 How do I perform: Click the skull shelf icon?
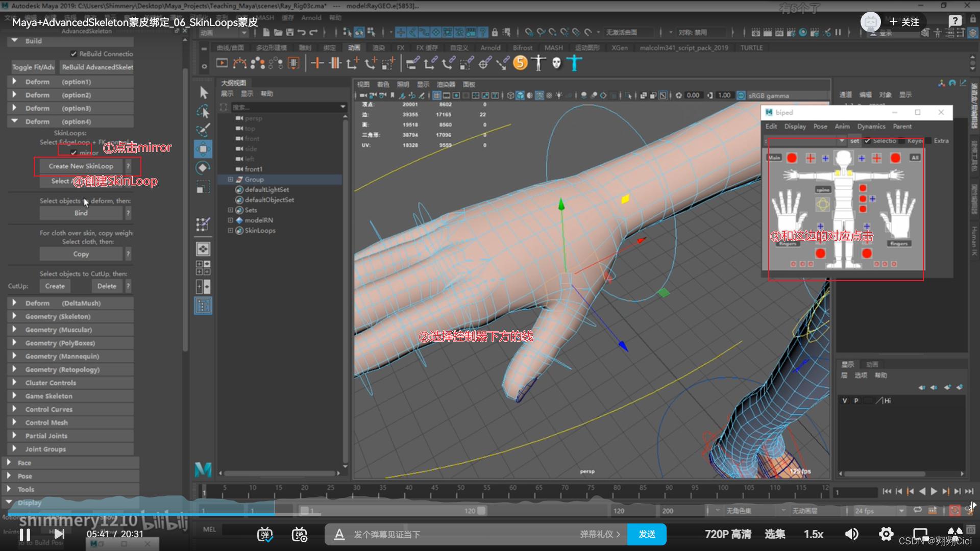coord(556,63)
